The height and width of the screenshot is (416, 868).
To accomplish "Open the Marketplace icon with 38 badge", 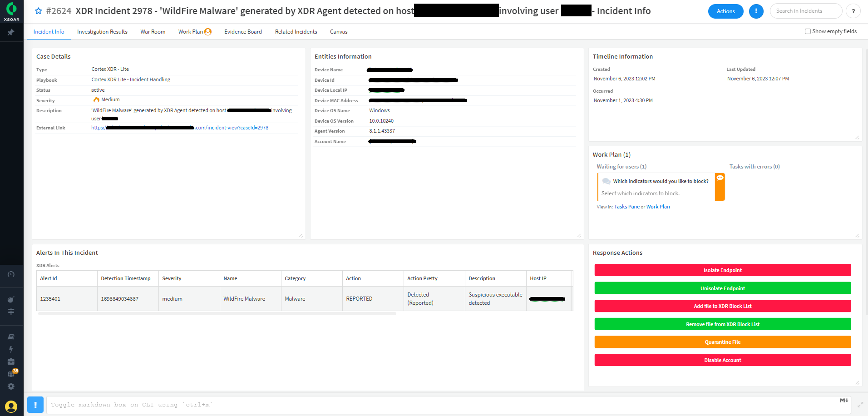I will click(x=12, y=373).
